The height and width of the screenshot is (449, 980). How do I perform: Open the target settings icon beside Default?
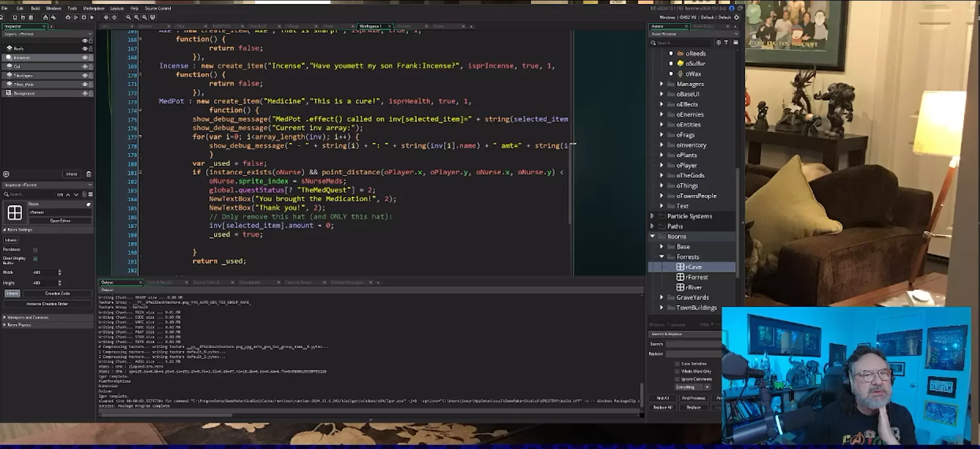pyautogui.click(x=736, y=17)
